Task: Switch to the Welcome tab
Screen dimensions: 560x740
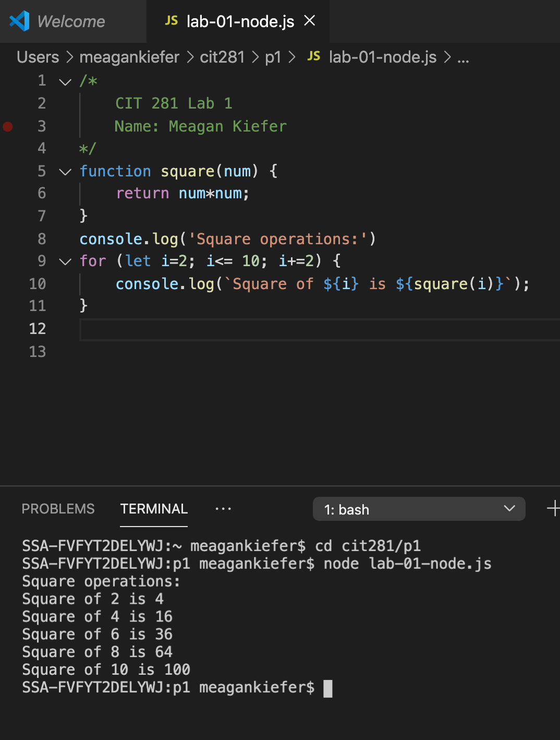Action: pos(73,21)
